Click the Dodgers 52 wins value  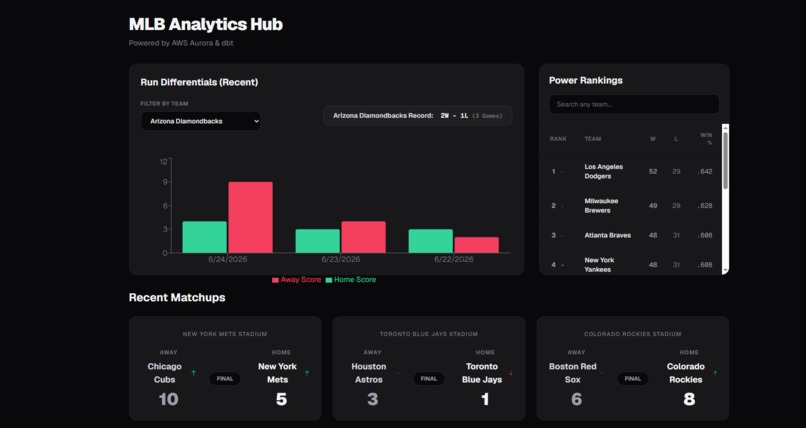point(653,172)
